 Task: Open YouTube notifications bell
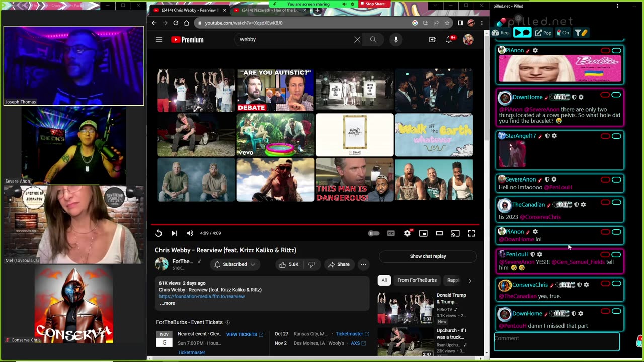click(x=449, y=39)
